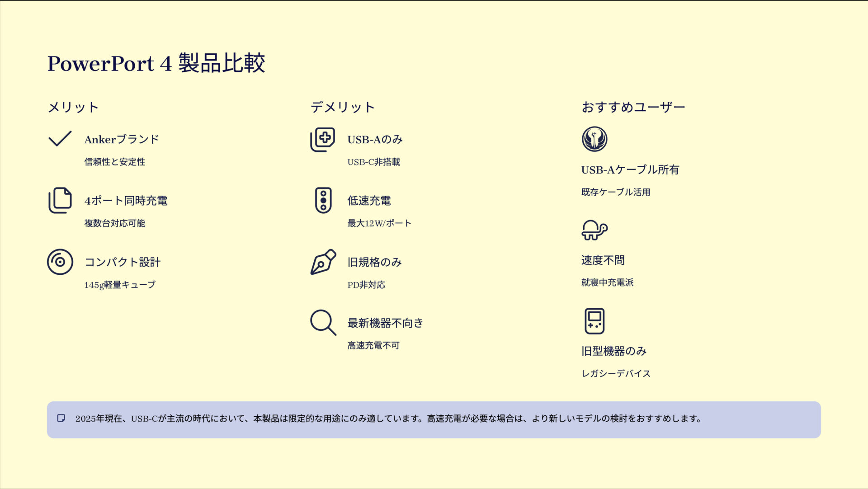Collapse the レガシーデバイス detail entry

(615, 374)
